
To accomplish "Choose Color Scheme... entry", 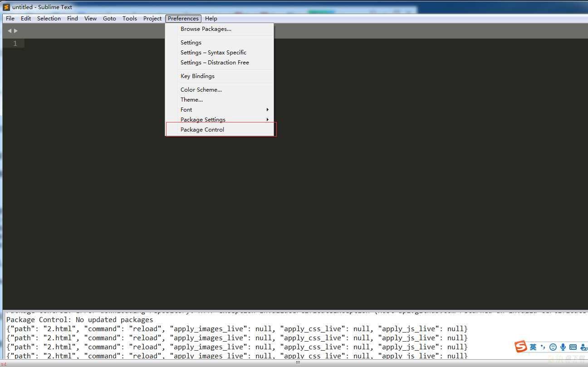I will tap(220, 90).
